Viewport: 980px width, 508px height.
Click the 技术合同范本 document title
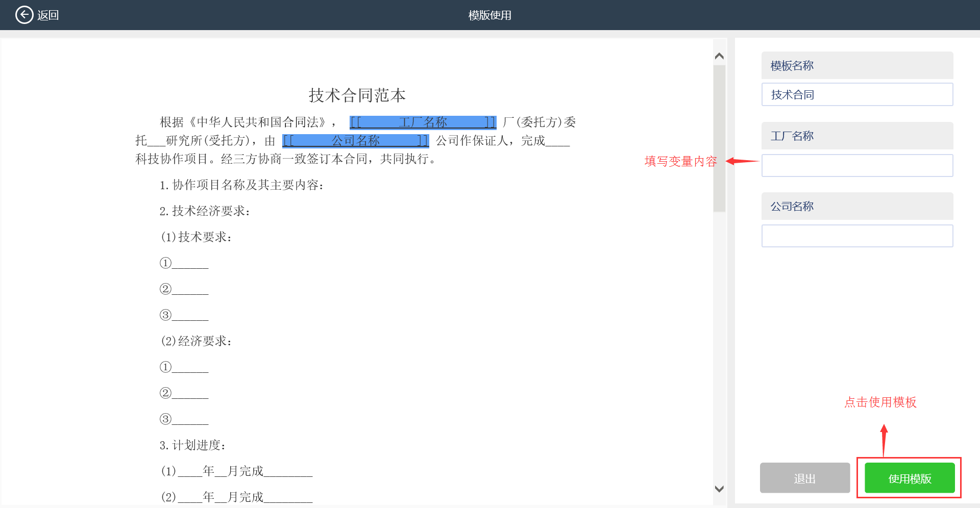point(357,95)
